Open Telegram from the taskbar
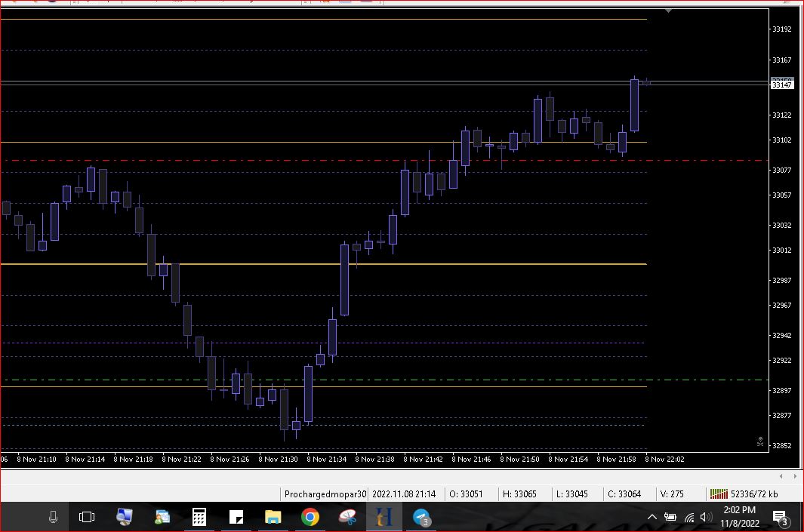 (421, 518)
